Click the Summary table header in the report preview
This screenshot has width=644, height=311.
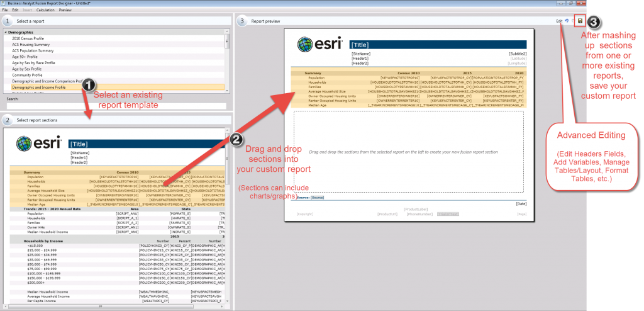(x=408, y=73)
